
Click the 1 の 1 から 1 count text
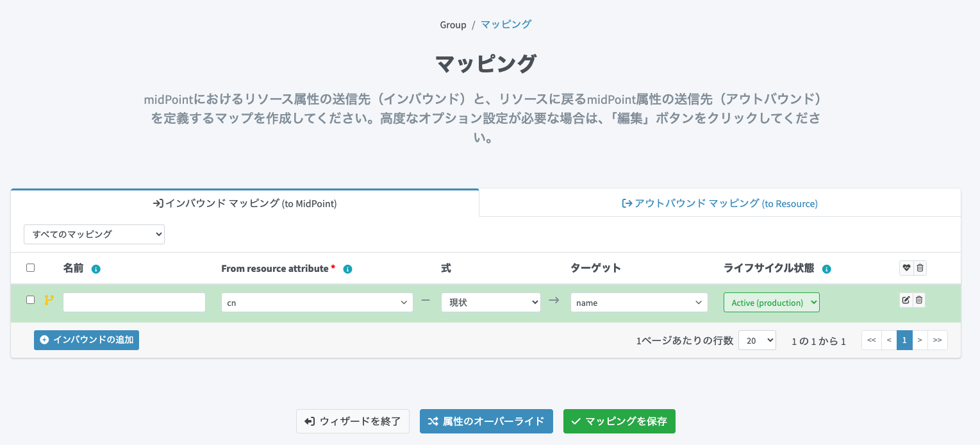point(818,342)
